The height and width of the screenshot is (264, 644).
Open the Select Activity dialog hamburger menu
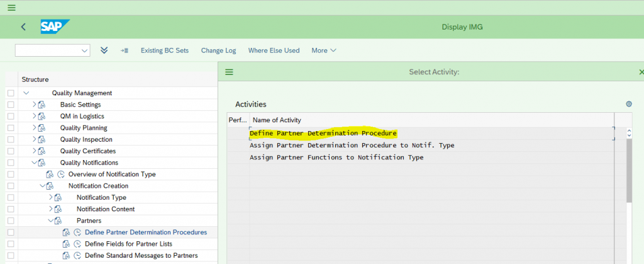click(x=229, y=72)
